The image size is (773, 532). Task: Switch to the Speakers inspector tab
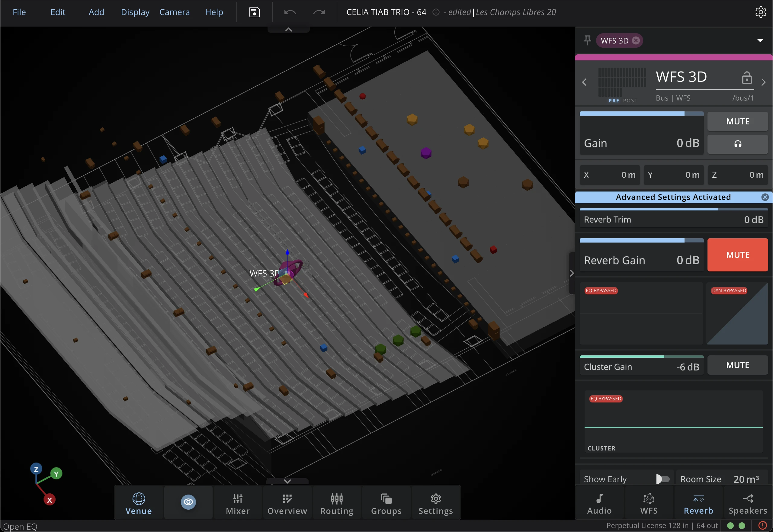point(748,503)
